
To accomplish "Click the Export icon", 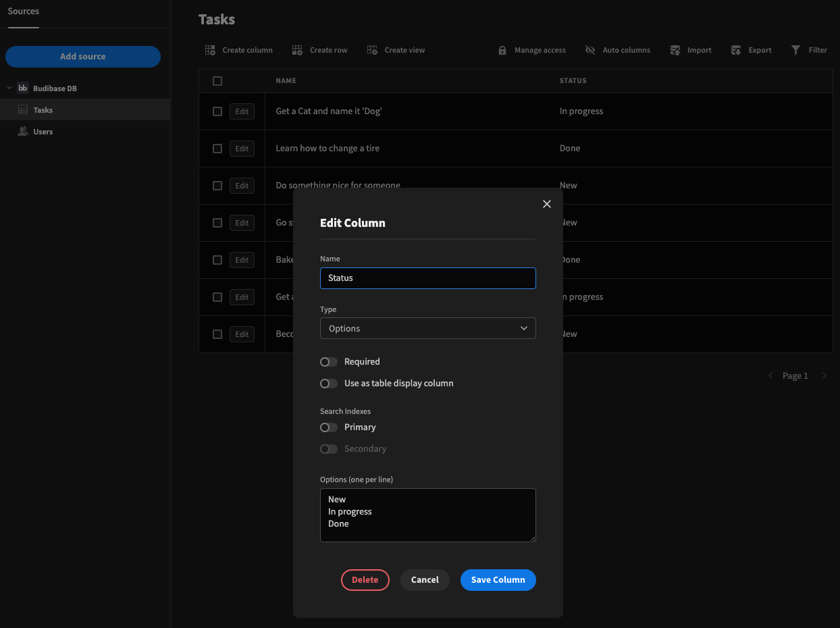I will [736, 50].
